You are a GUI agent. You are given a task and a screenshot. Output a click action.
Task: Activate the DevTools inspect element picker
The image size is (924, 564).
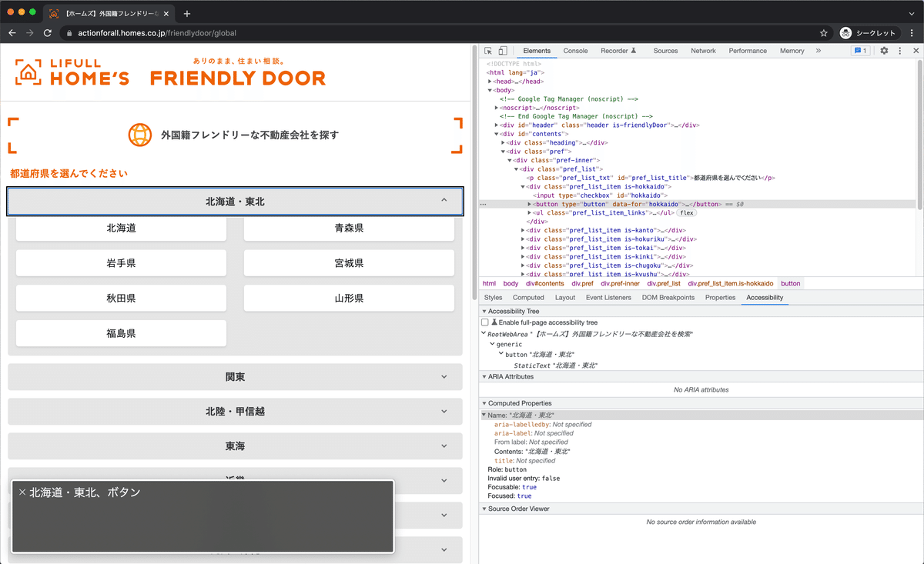coord(488,51)
